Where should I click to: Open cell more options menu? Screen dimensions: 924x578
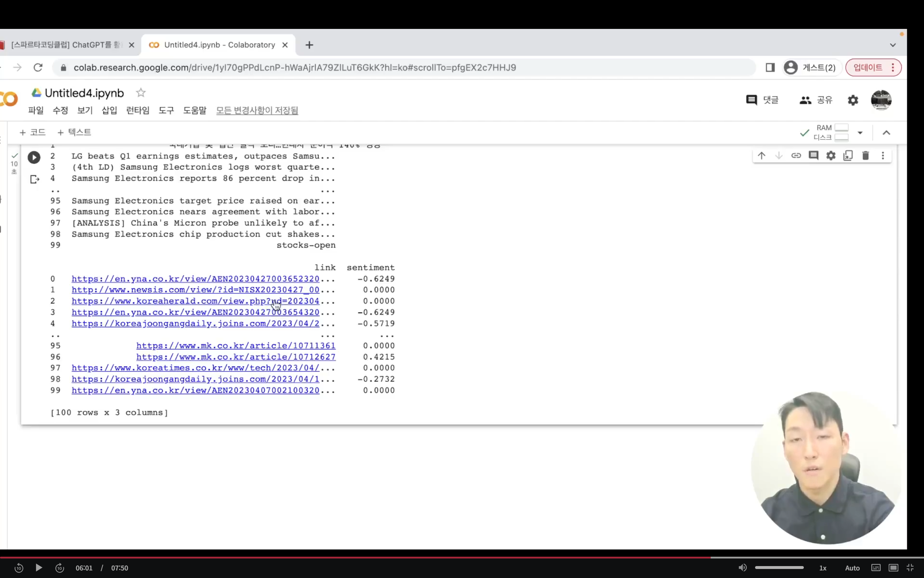pos(883,156)
